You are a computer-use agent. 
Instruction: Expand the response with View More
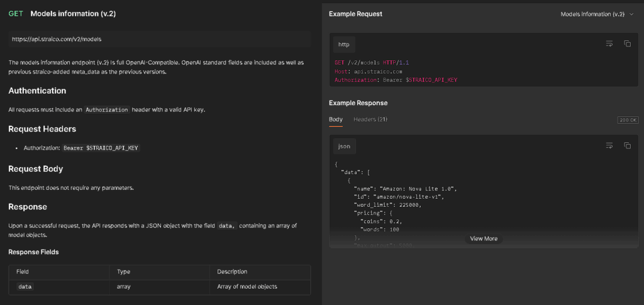(x=483, y=239)
